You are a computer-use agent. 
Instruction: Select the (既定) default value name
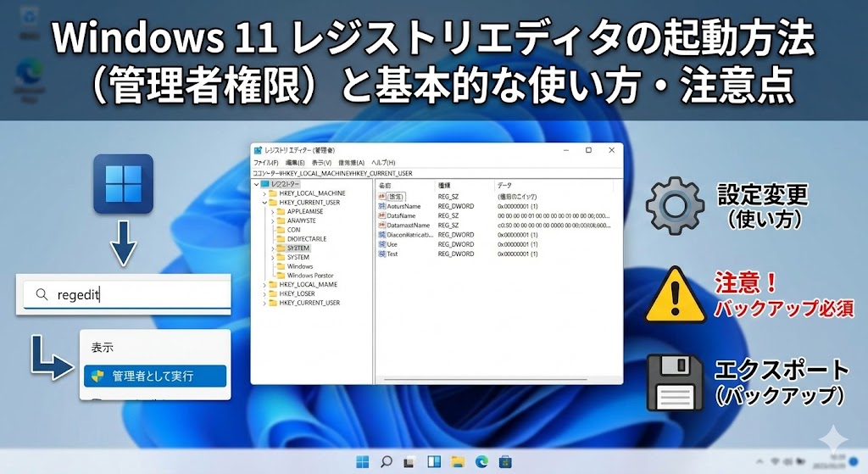(x=396, y=197)
